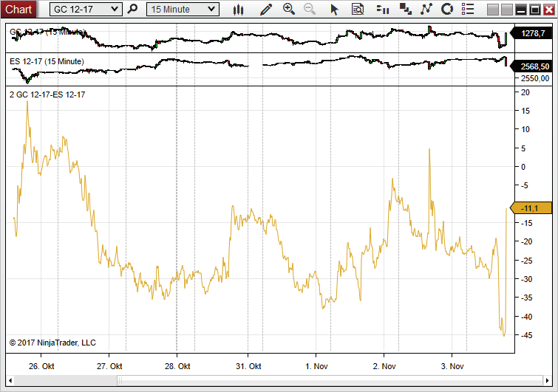This screenshot has height=392, width=558.
Task: Select the pencil drawing tools icon
Action: 266,10
